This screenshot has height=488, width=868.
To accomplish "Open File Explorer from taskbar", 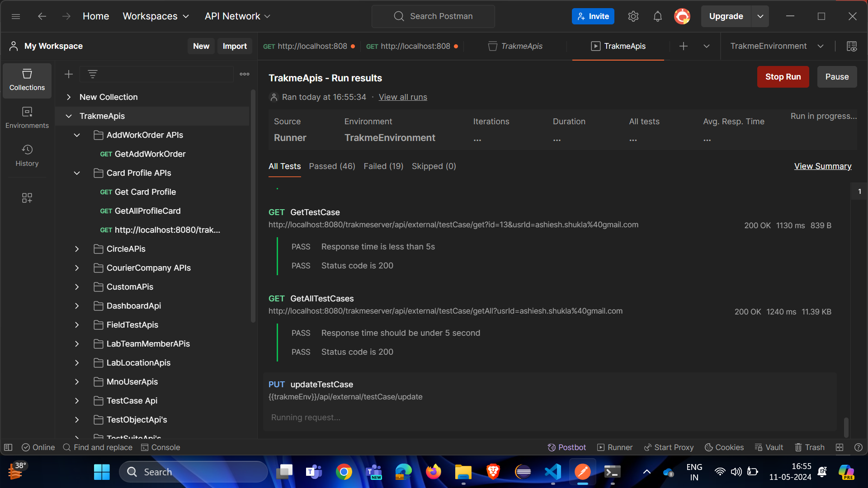I will [463, 472].
